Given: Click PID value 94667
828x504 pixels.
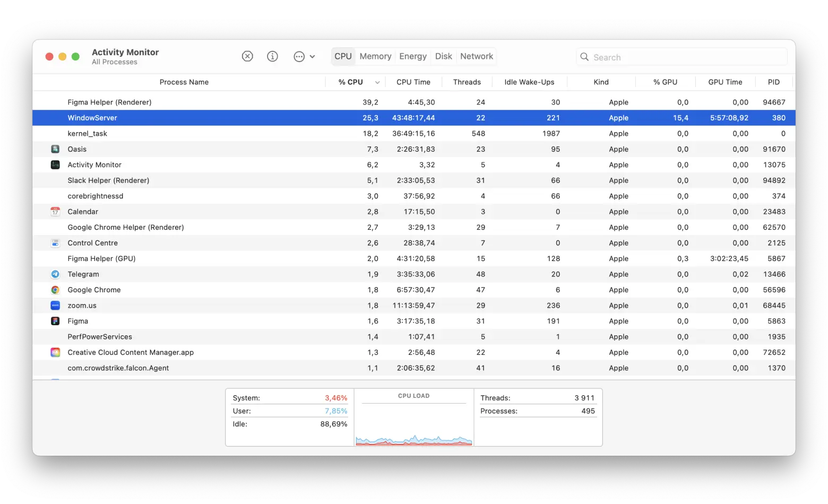Looking at the screenshot, I should (x=774, y=102).
